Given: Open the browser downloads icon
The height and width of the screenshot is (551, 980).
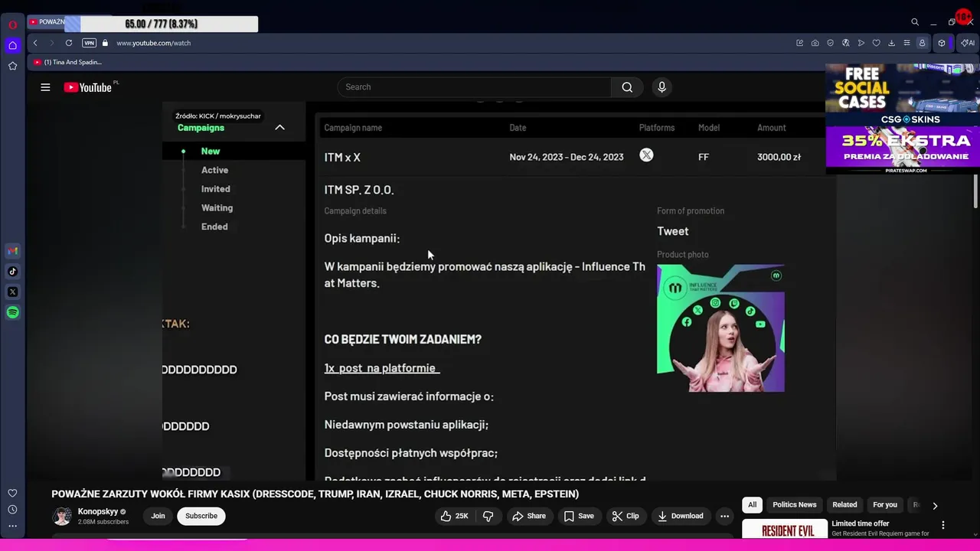Looking at the screenshot, I should 891,43.
